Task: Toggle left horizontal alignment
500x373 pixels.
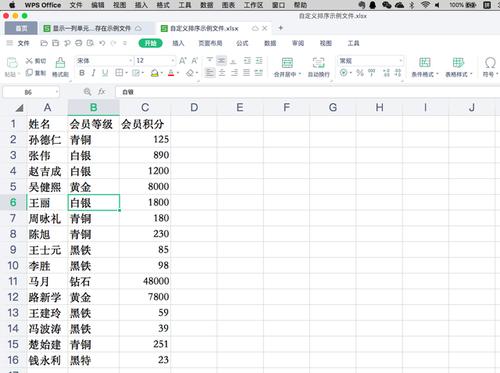Action: coord(209,73)
